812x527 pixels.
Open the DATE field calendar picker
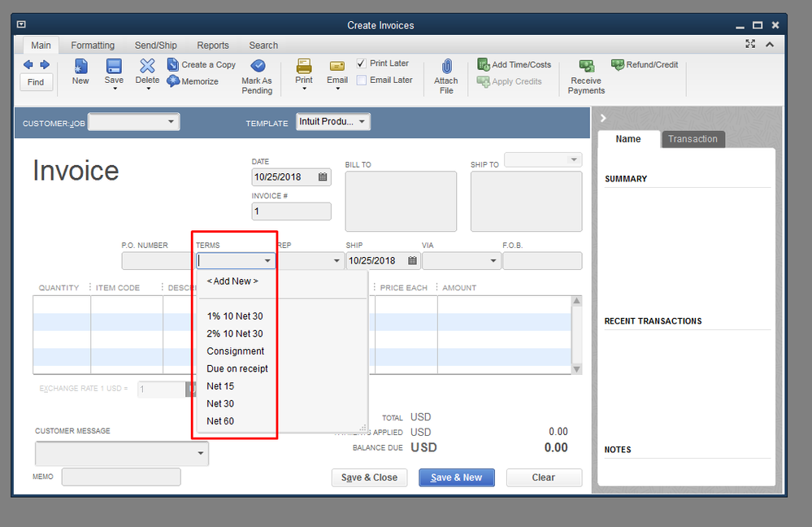click(323, 176)
